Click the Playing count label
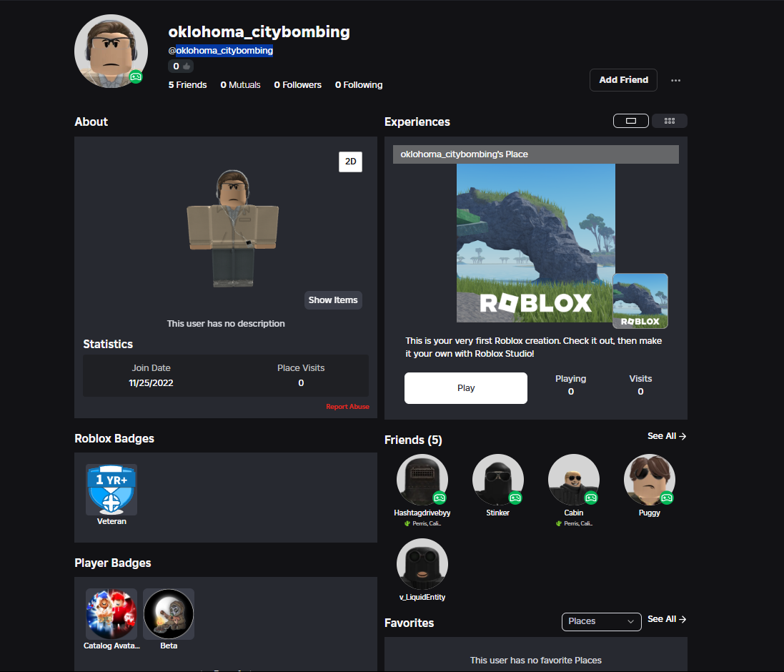 pyautogui.click(x=570, y=378)
